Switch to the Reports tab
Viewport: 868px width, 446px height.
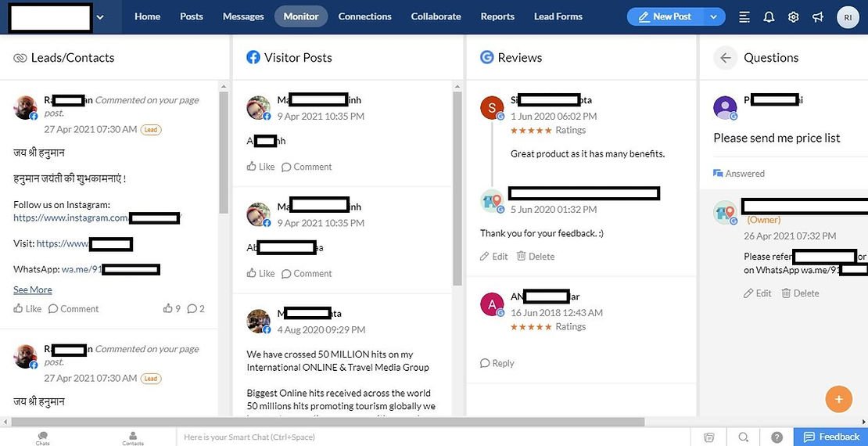[x=497, y=16]
